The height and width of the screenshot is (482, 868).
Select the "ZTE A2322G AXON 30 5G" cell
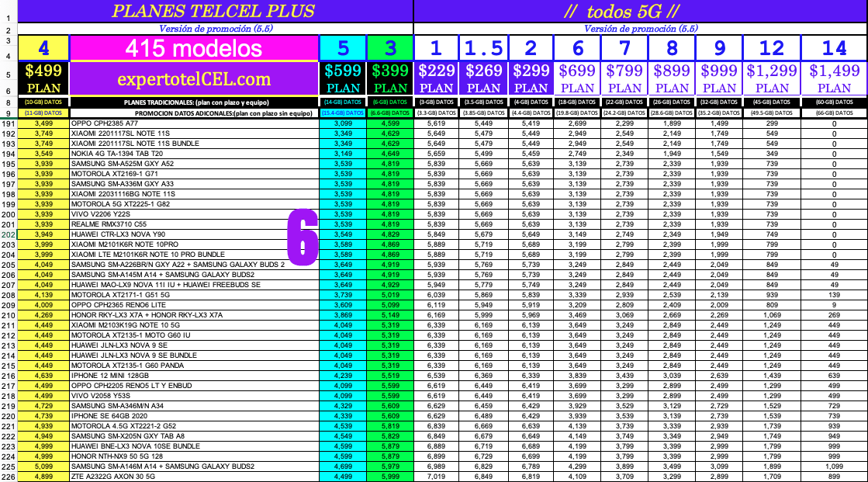(194, 477)
